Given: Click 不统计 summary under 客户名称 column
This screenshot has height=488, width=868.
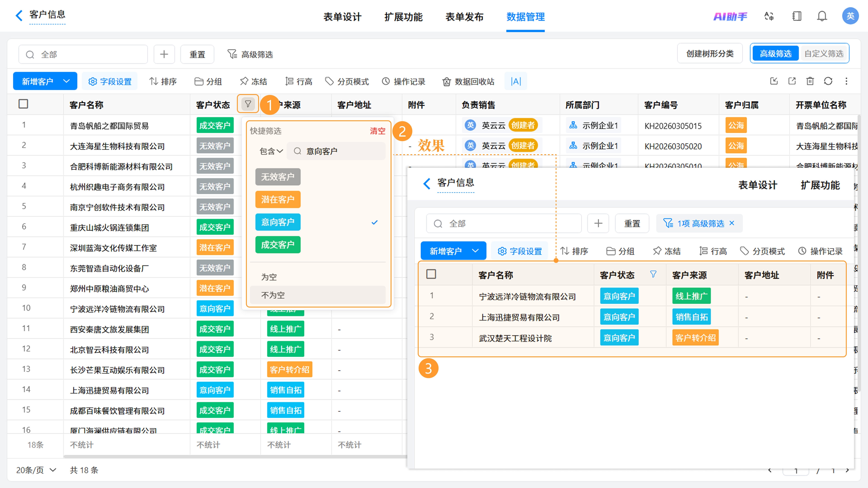Looking at the screenshot, I should (82, 445).
